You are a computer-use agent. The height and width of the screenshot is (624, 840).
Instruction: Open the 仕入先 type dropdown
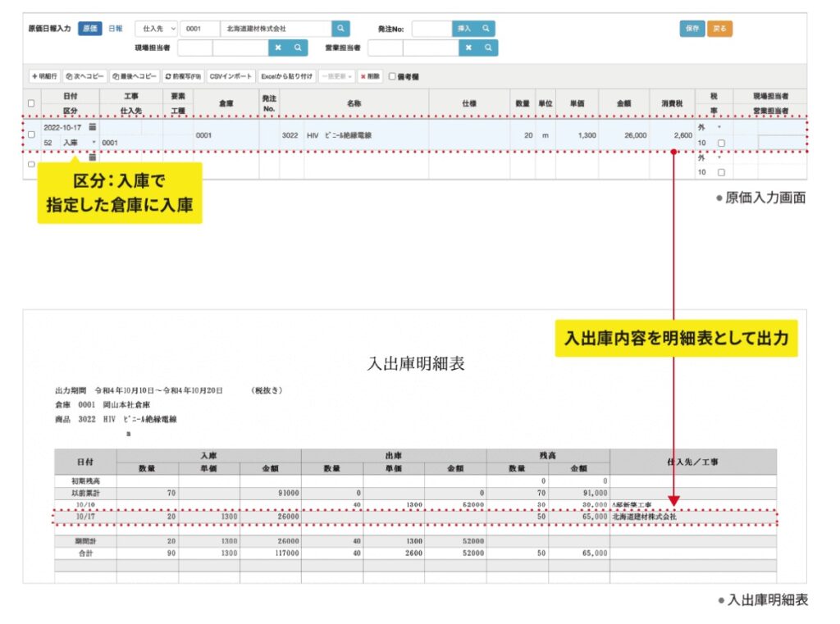(x=157, y=29)
